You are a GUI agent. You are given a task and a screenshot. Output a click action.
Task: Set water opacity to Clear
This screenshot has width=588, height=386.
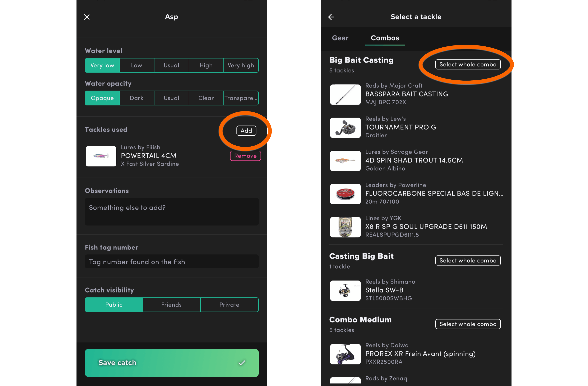[x=206, y=98]
